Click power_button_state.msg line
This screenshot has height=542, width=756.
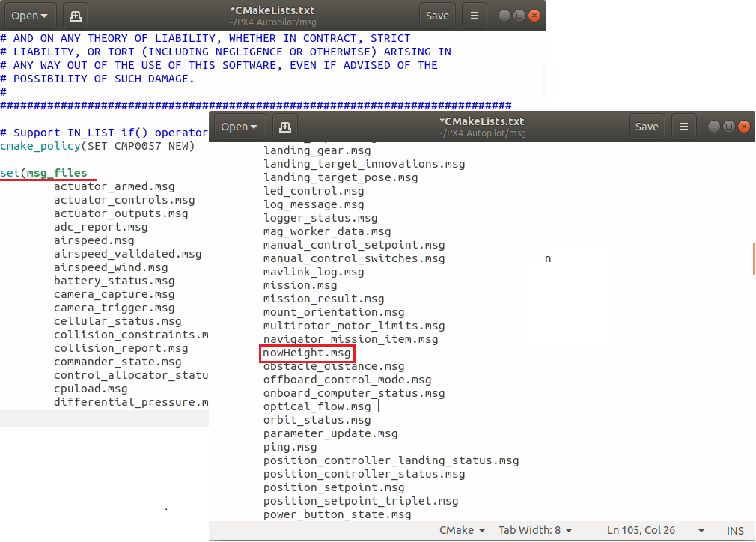click(337, 515)
